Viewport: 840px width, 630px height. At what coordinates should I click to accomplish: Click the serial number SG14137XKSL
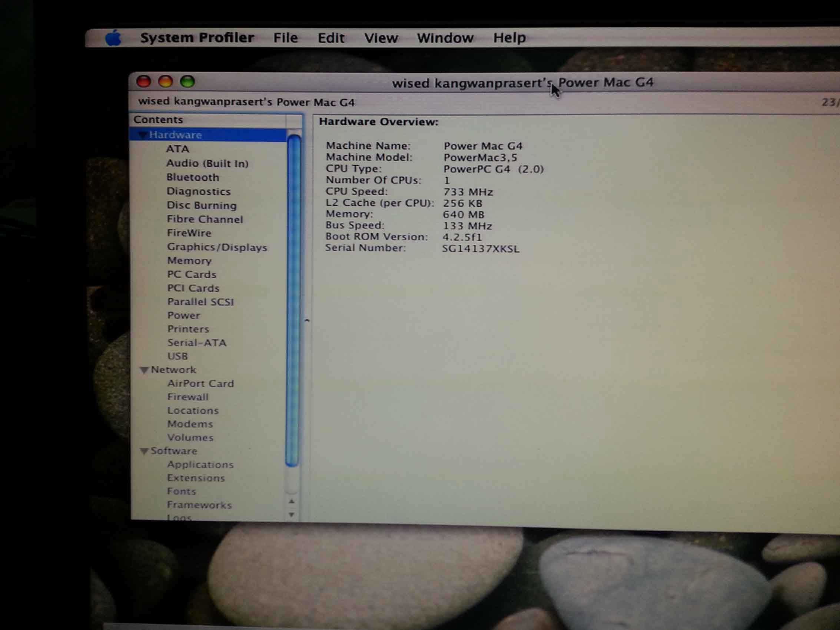coord(480,249)
